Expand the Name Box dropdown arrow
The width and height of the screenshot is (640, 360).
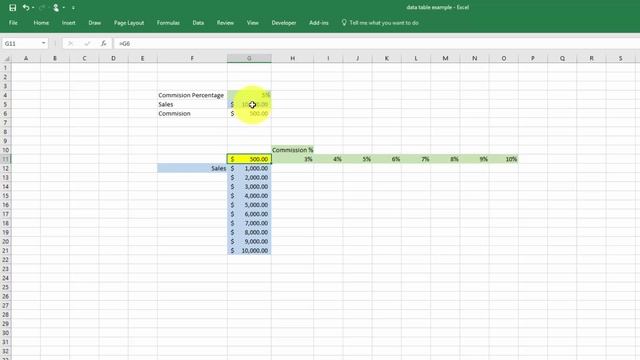tap(44, 43)
